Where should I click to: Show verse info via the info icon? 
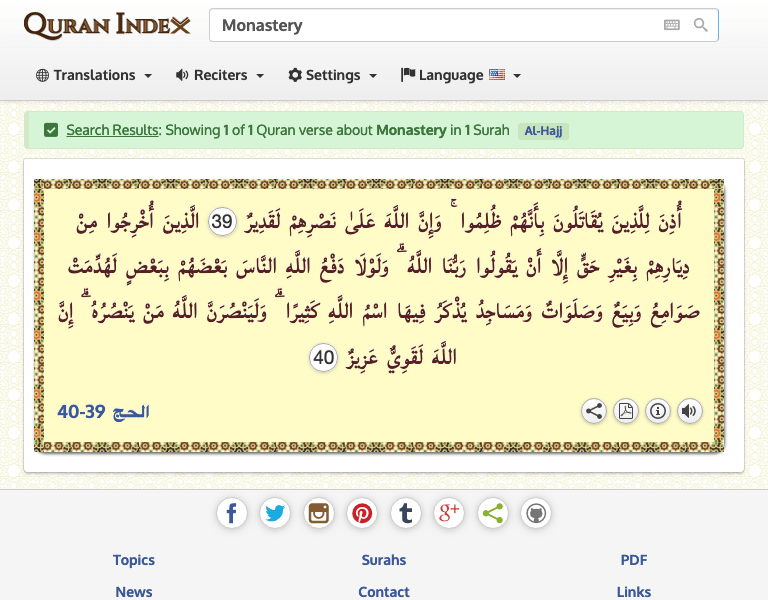coord(658,411)
